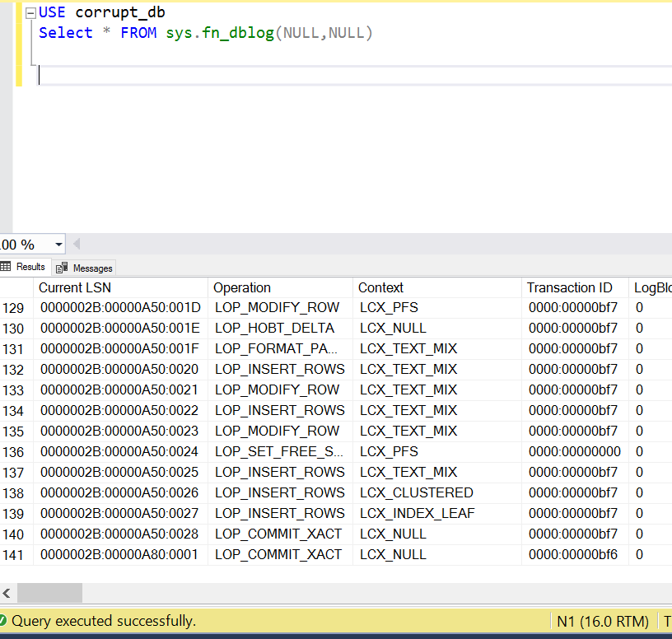This screenshot has height=639, width=672.
Task: Switch to the Messages tab
Action: (x=85, y=268)
